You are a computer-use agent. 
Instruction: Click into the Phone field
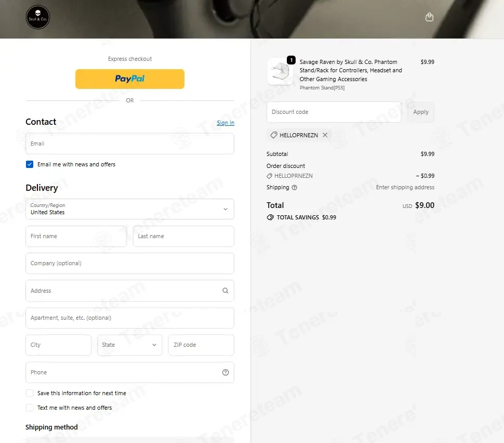click(130, 372)
